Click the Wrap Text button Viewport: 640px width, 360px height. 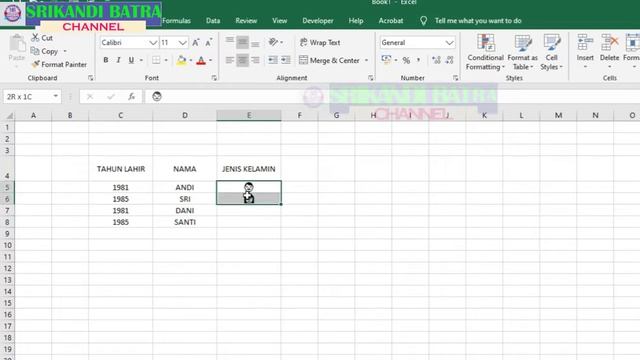coord(320,42)
